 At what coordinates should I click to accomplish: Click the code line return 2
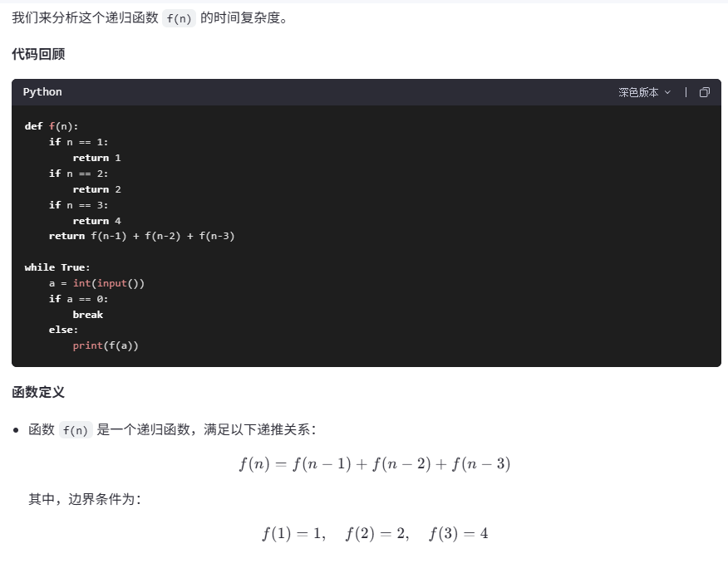click(x=96, y=189)
